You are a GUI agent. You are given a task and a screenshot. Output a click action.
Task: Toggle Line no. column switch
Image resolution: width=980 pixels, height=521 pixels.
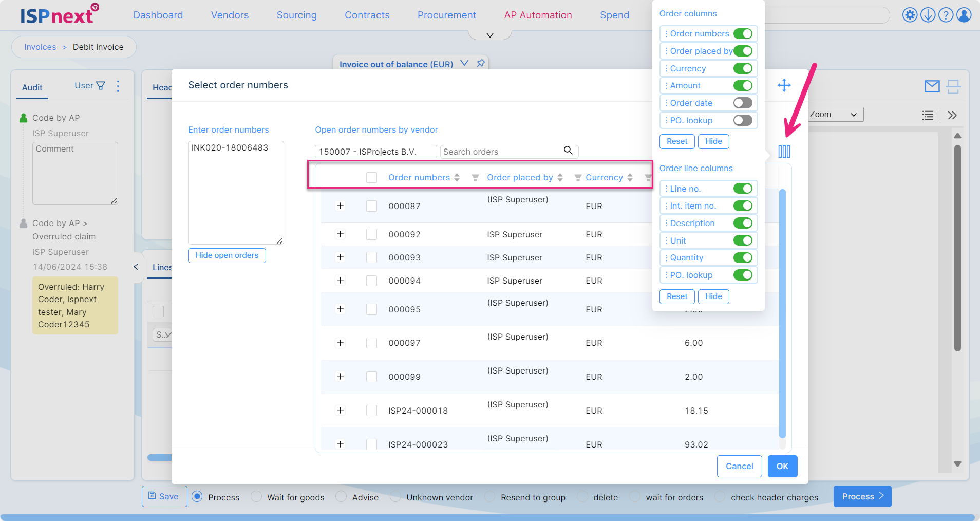pyautogui.click(x=743, y=189)
